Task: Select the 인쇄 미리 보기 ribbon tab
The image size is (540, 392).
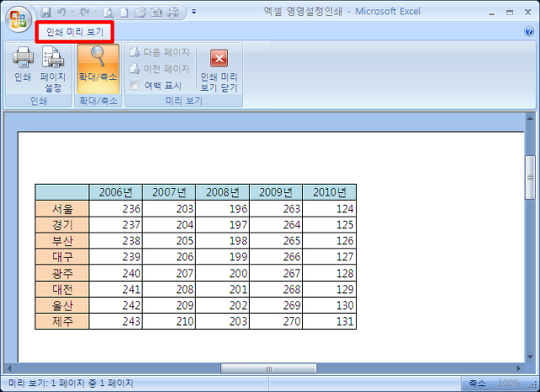Action: coord(75,32)
